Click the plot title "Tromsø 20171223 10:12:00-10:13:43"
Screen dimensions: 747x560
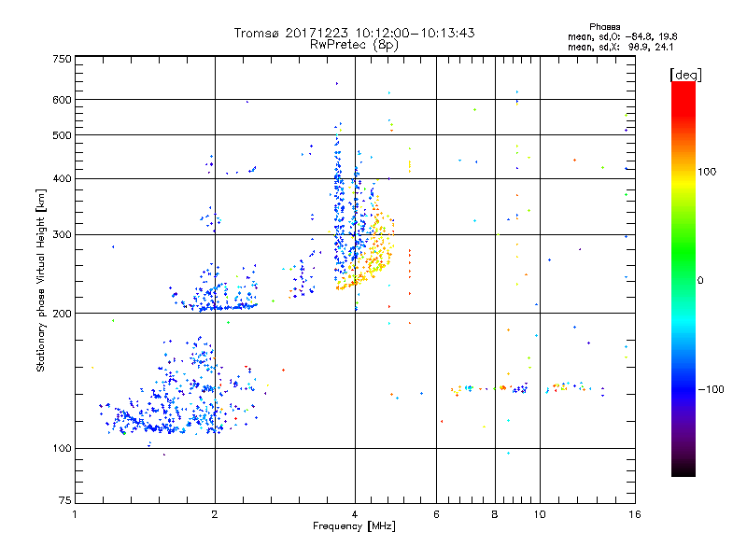click(x=354, y=33)
